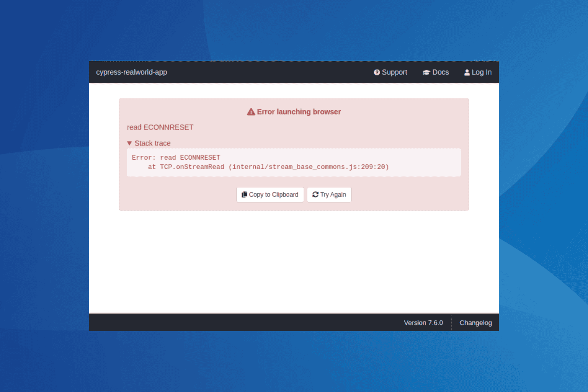Click the warning triangle icon

click(251, 112)
